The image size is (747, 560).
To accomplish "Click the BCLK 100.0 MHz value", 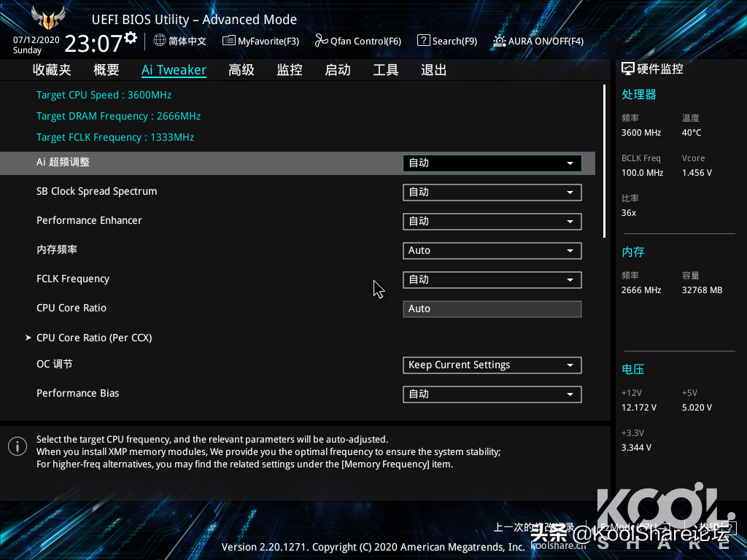I will (642, 173).
